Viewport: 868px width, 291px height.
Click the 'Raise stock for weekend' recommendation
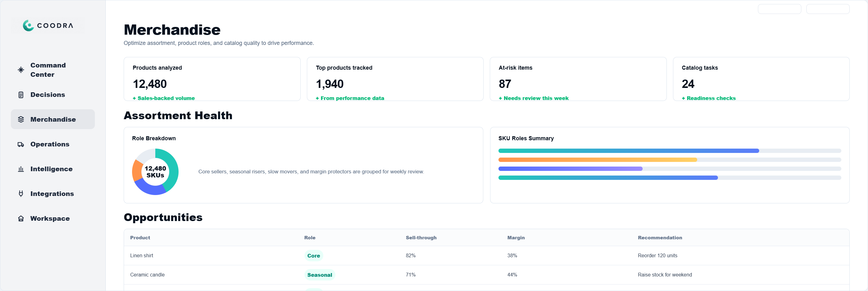[665, 275]
